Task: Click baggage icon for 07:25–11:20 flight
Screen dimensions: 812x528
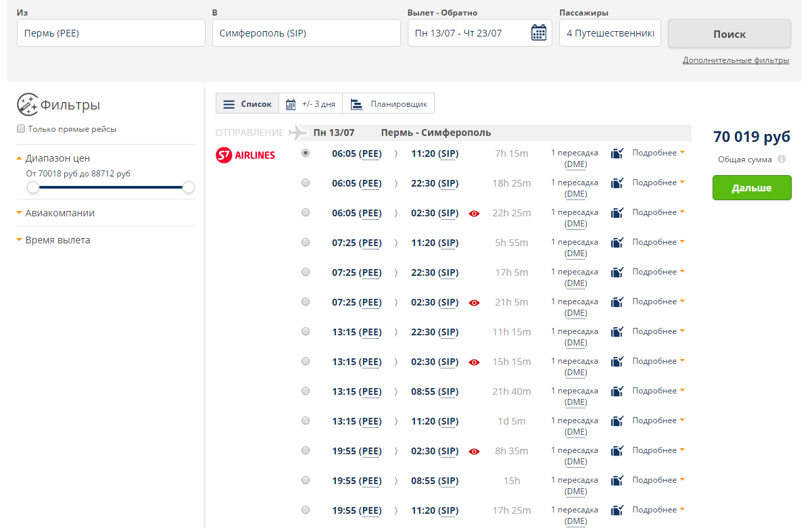Action: coord(617,243)
